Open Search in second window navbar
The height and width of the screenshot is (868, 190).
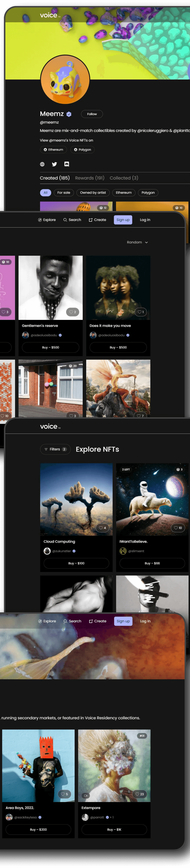72,220
